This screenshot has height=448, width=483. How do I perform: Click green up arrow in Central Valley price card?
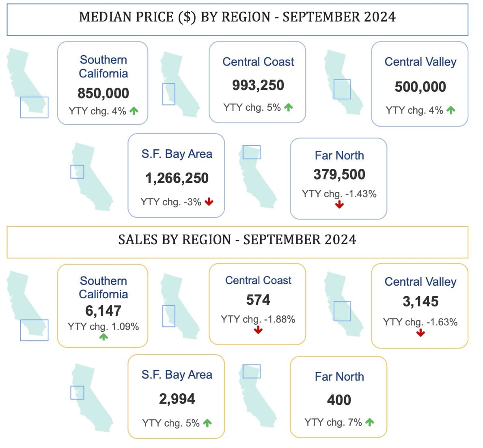coord(451,110)
